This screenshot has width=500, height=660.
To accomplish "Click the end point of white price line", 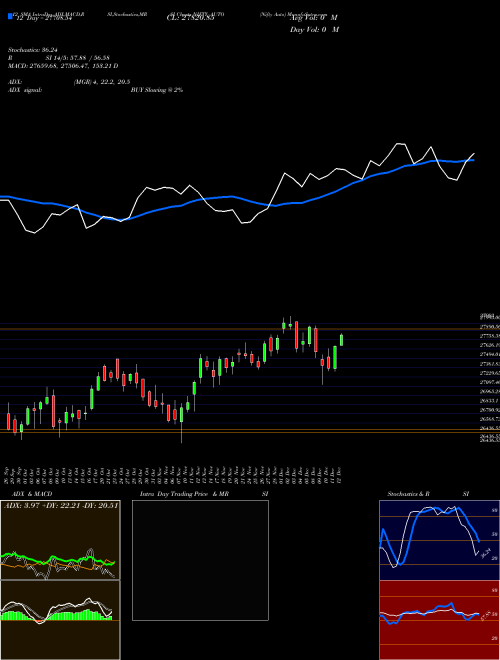I will 474,154.
